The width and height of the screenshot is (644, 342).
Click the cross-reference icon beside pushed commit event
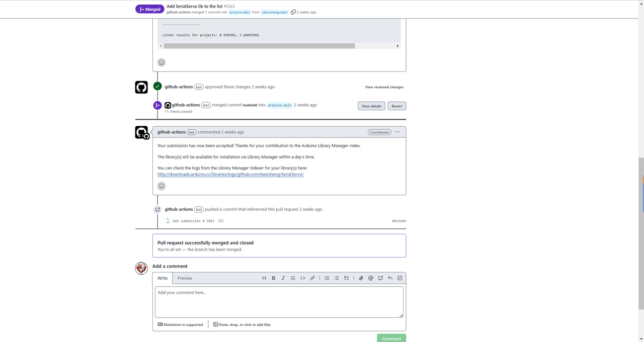click(157, 210)
